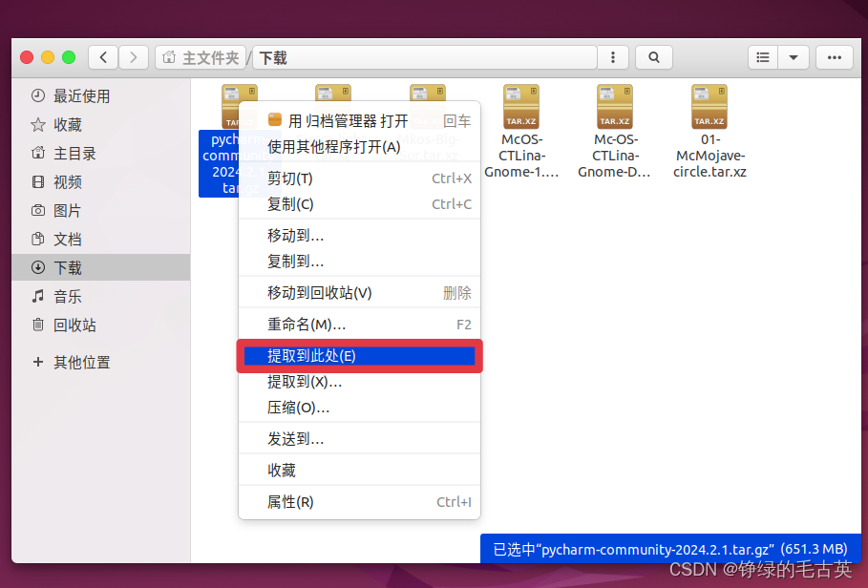This screenshot has height=588, width=868.
Task: Expand the view options dropdown arrow
Action: [x=794, y=57]
